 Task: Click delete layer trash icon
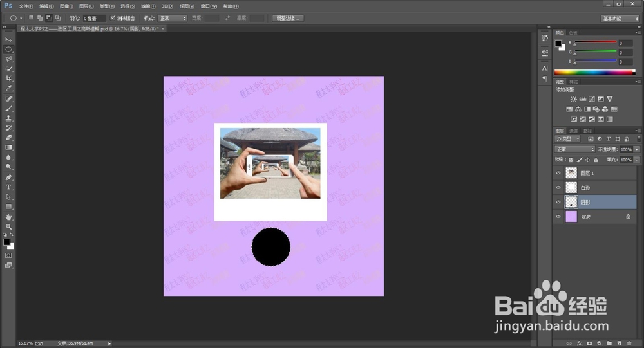pyautogui.click(x=629, y=343)
